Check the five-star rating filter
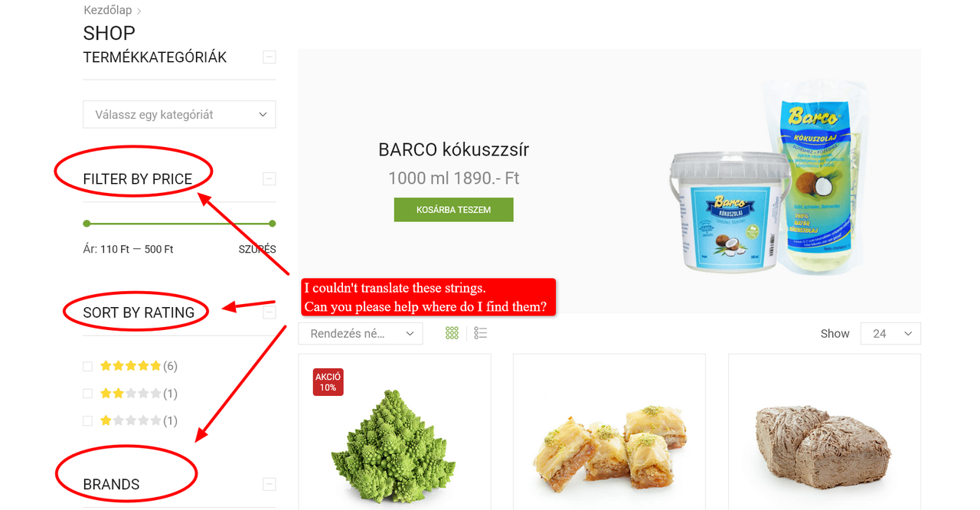980x510 pixels. pyautogui.click(x=87, y=366)
